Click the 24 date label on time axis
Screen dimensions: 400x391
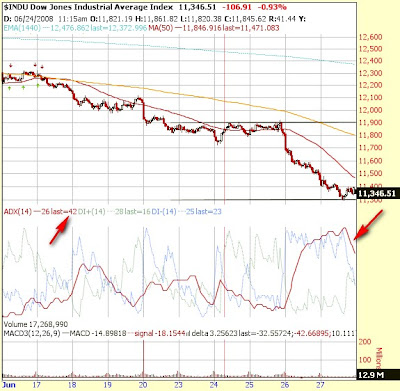(x=214, y=385)
